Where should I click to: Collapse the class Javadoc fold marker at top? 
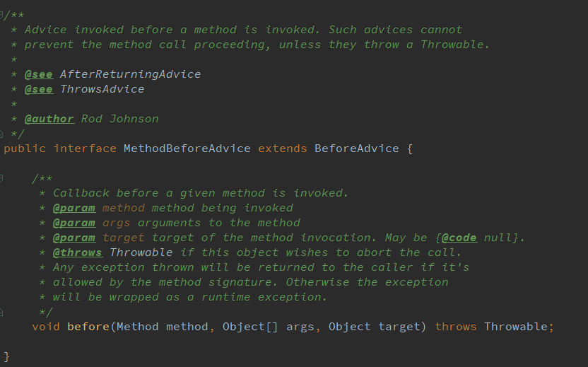(x=2, y=14)
